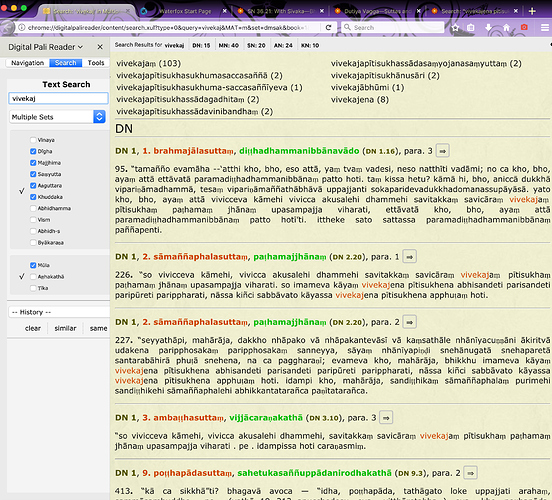Switch to the Tools tab
This screenshot has height=500, width=552.
(x=96, y=63)
